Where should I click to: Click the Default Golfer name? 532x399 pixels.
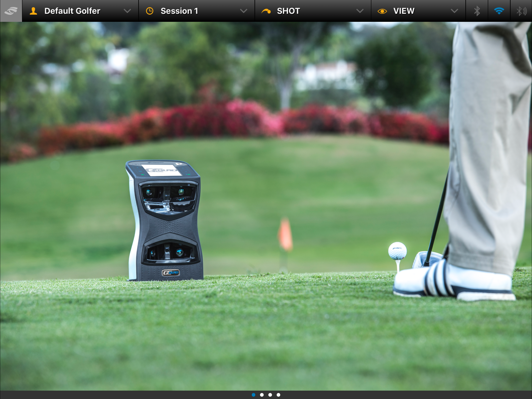click(72, 11)
